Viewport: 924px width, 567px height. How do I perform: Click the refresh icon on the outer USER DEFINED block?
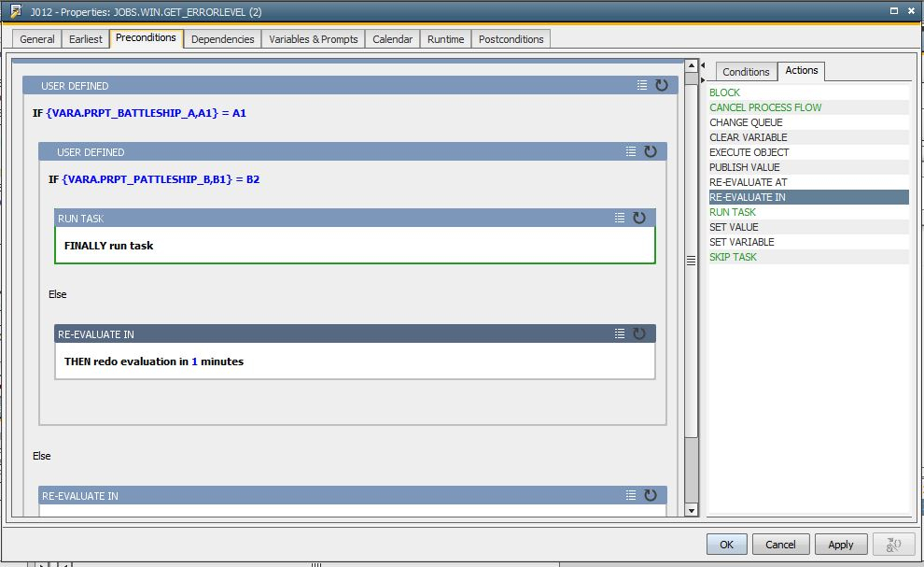(662, 85)
